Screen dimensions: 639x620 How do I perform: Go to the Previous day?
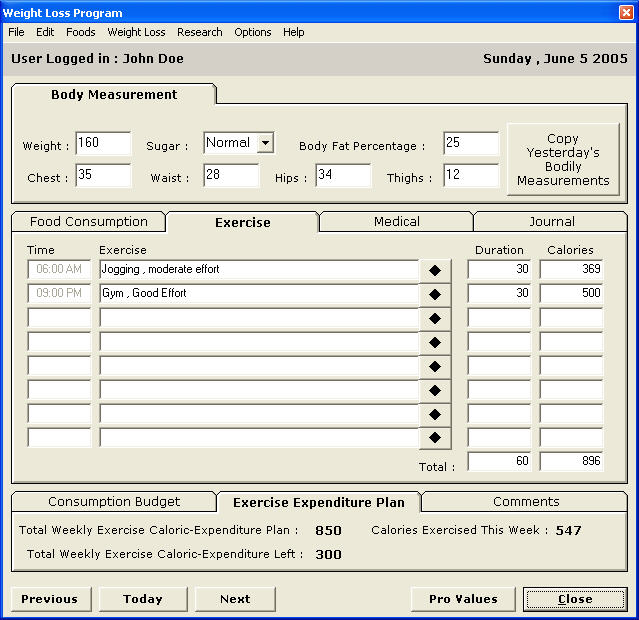[50, 599]
